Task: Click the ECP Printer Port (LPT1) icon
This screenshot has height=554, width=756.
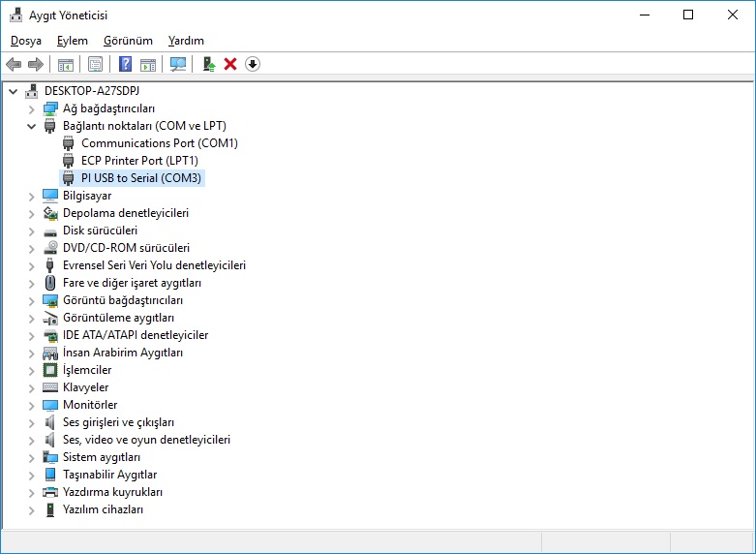Action: [x=69, y=161]
